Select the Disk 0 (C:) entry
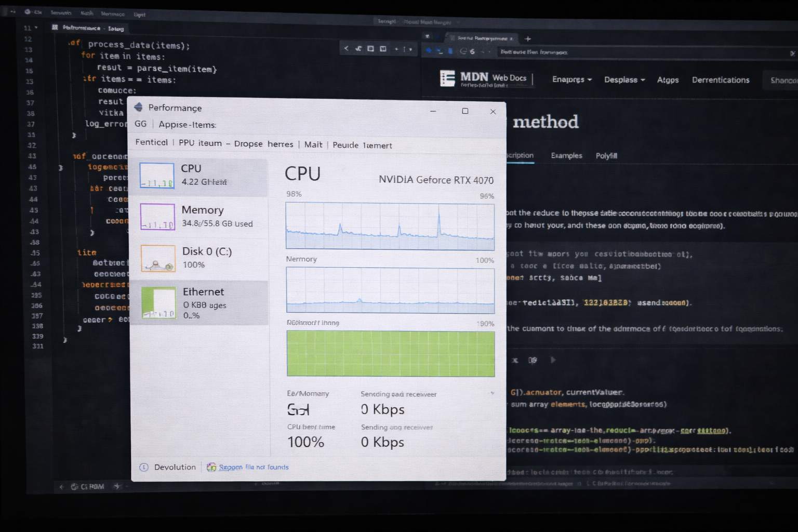This screenshot has width=798, height=532. click(198, 258)
